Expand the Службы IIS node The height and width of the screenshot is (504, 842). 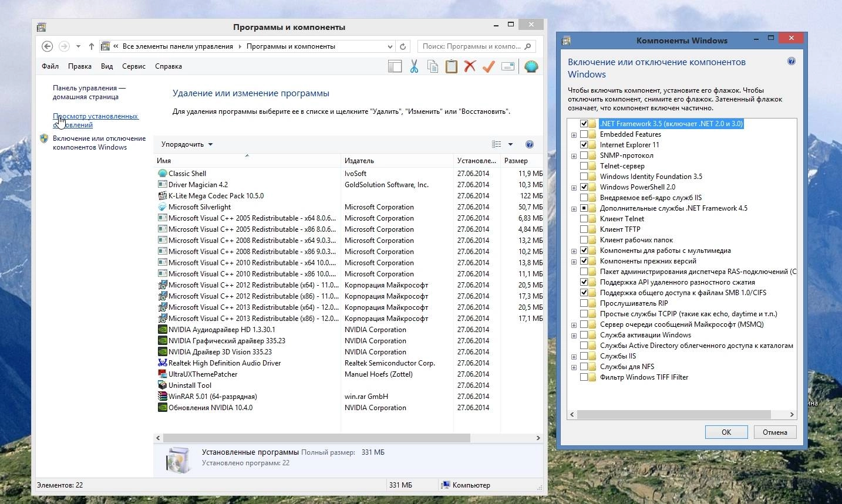(574, 357)
